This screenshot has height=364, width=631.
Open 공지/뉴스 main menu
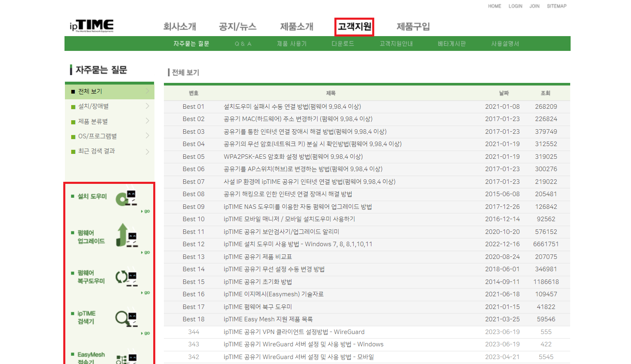pos(238,27)
